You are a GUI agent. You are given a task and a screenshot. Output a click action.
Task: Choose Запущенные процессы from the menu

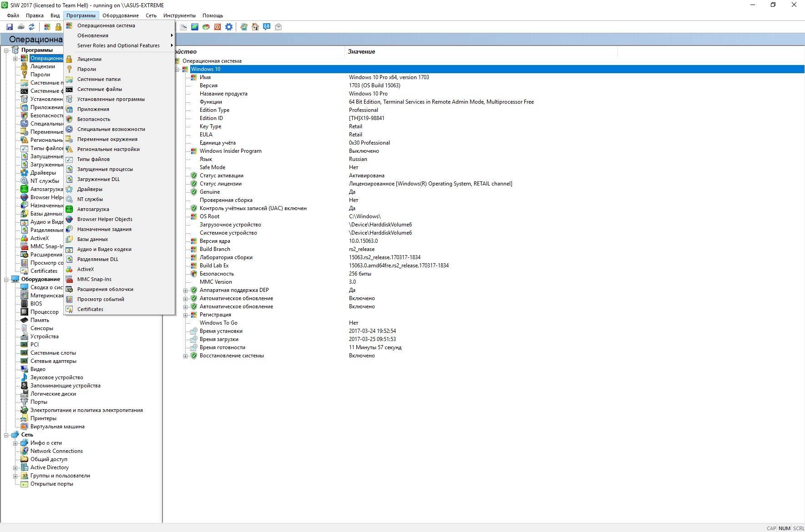[119, 169]
